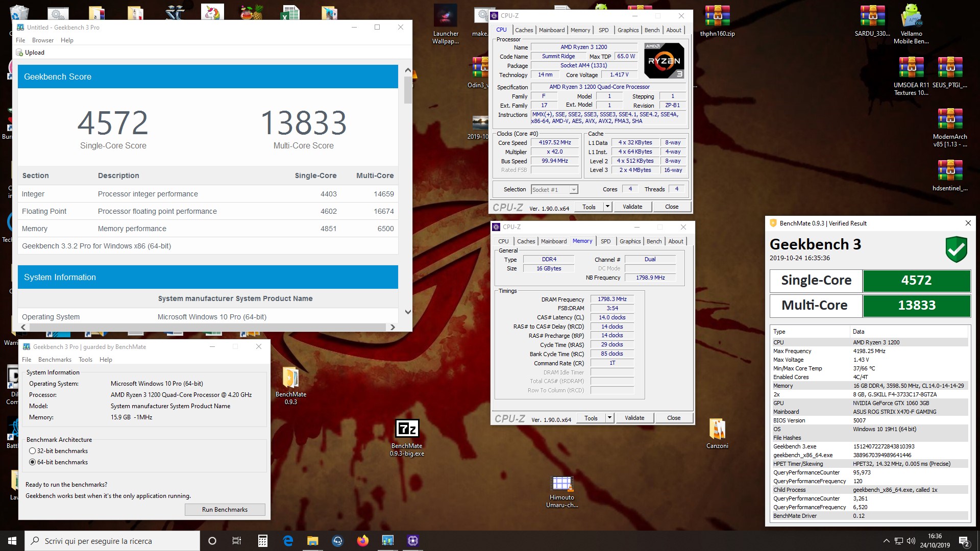Click the Windows Start button
The height and width of the screenshot is (551, 980).
(12, 541)
